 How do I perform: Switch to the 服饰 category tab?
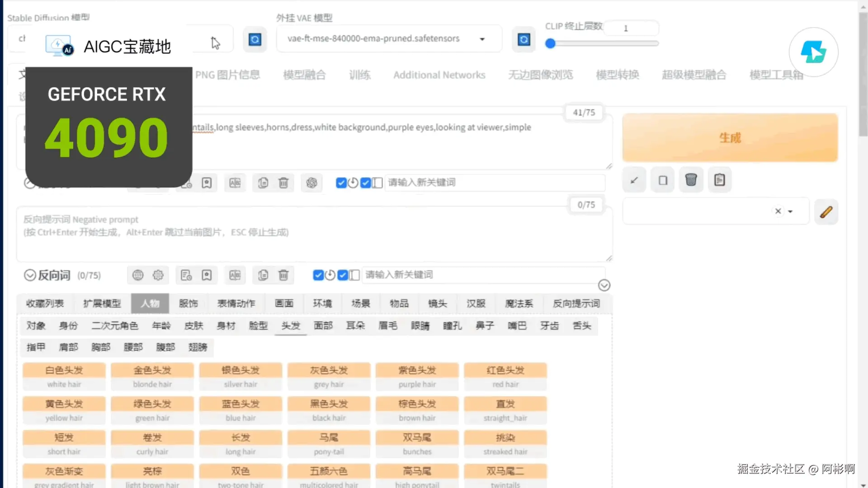(x=189, y=303)
